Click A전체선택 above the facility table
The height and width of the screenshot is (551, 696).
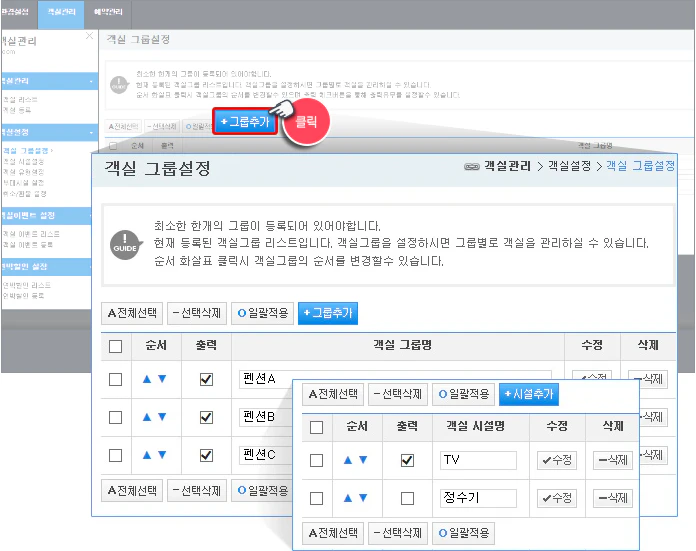(x=333, y=394)
